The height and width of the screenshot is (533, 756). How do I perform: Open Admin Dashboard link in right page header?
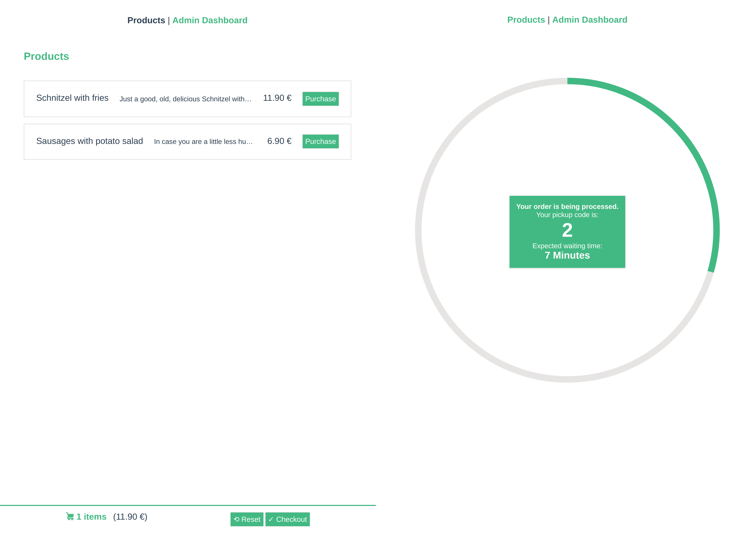[590, 20]
